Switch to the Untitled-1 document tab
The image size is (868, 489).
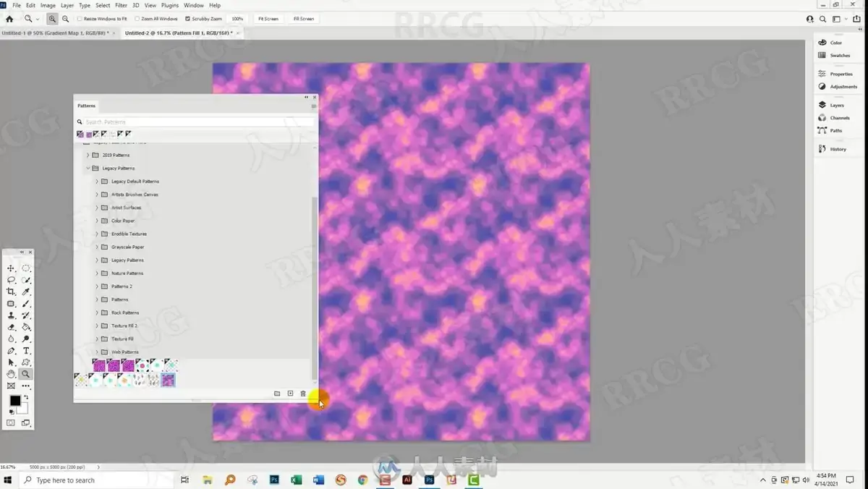point(55,33)
